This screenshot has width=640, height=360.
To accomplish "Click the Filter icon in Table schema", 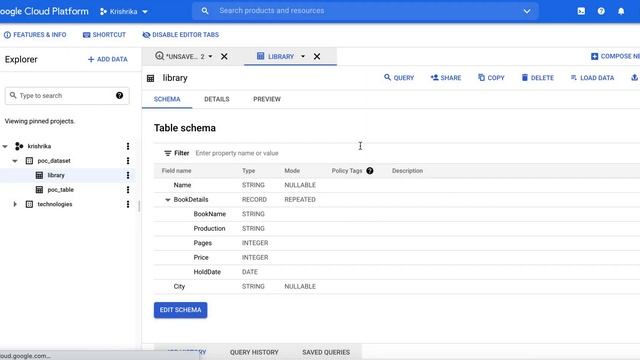I will tap(168, 153).
